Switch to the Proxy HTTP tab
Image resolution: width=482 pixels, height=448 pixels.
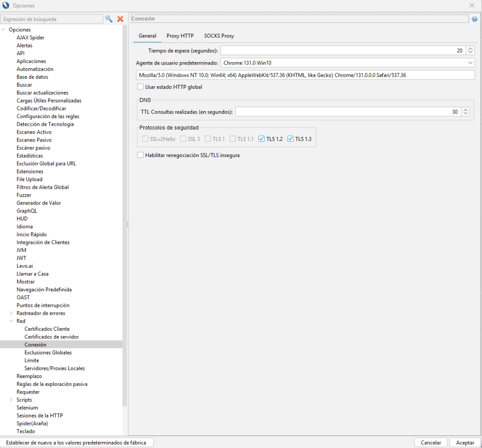coord(180,36)
